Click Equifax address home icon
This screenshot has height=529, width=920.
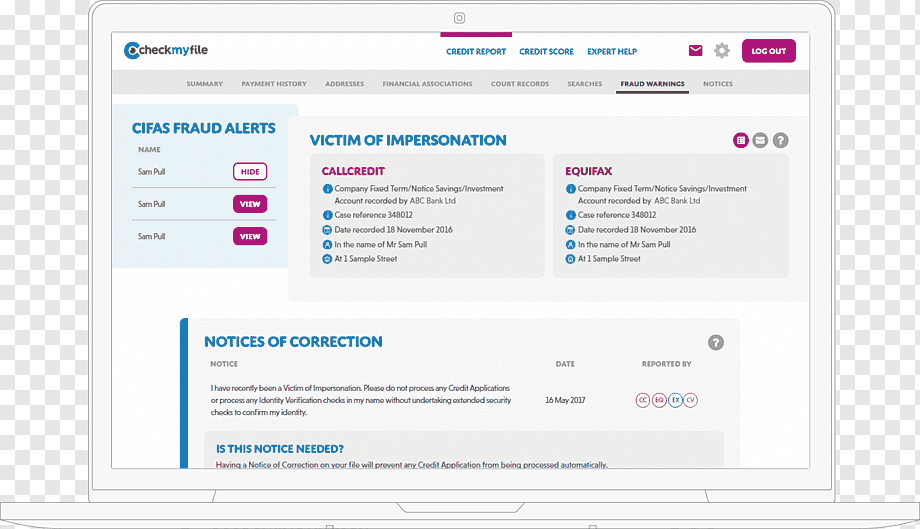point(570,259)
